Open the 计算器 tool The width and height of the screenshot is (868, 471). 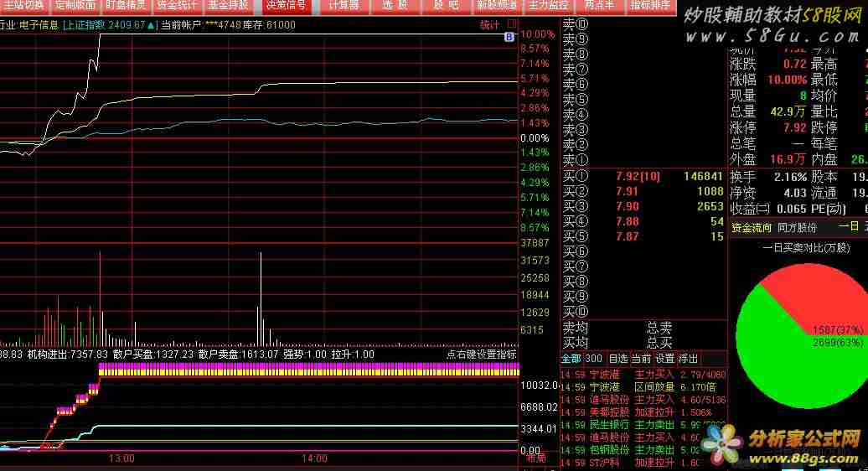click(x=344, y=5)
